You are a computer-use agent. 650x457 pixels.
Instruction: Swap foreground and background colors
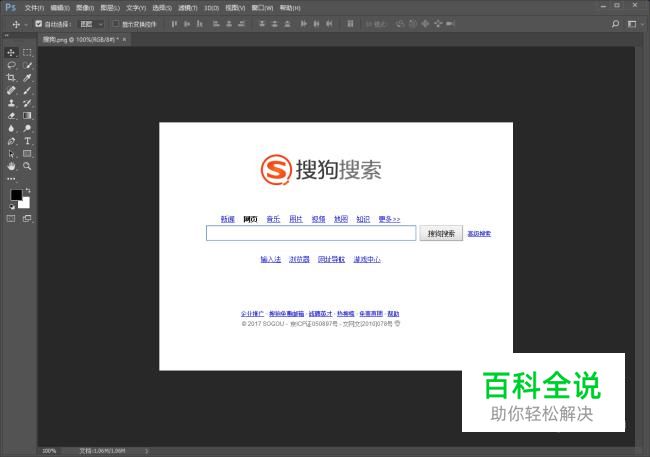coord(28,190)
